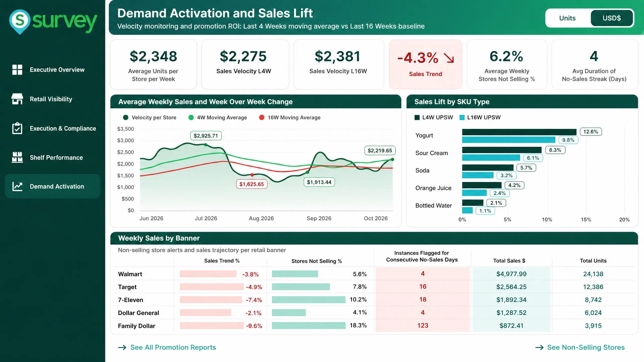Click Walmart total sales $4,977.99
This screenshot has width=644, height=362.
[511, 274]
